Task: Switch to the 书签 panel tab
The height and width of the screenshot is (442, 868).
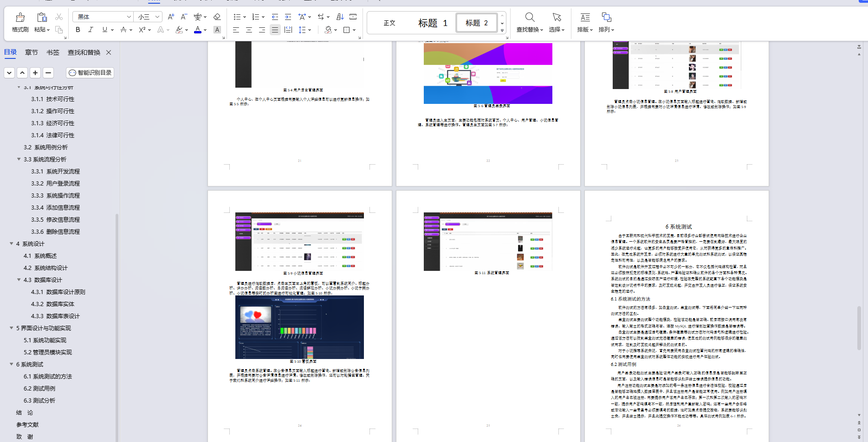Action: click(x=53, y=52)
